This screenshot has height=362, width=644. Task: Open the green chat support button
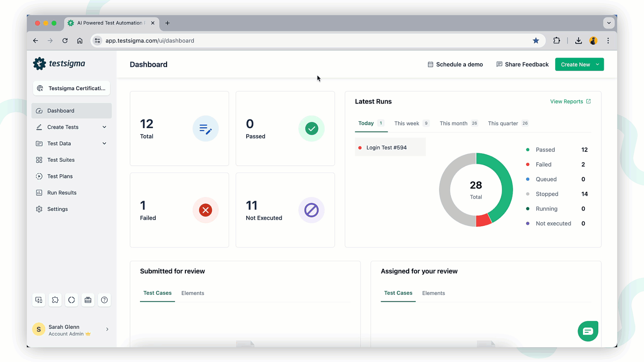coord(588,331)
